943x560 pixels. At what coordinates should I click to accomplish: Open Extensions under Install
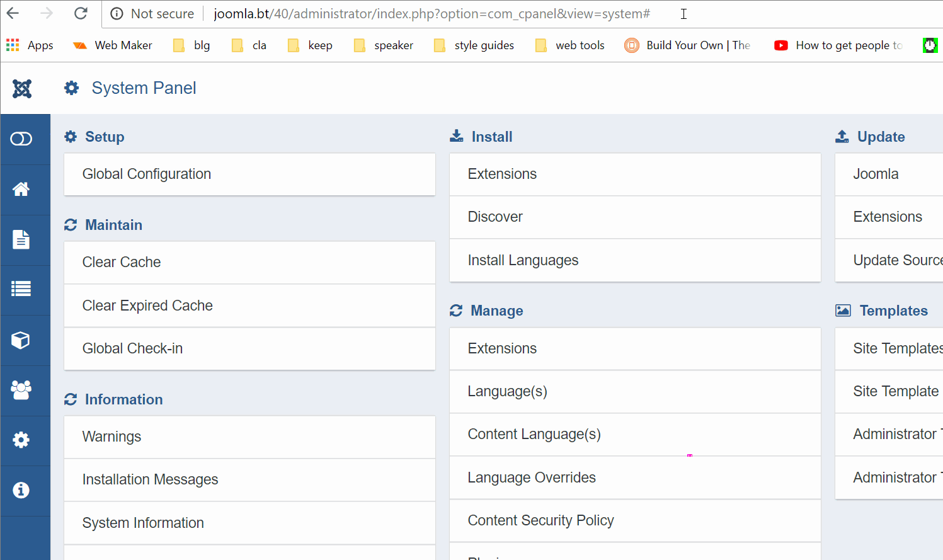click(x=635, y=174)
